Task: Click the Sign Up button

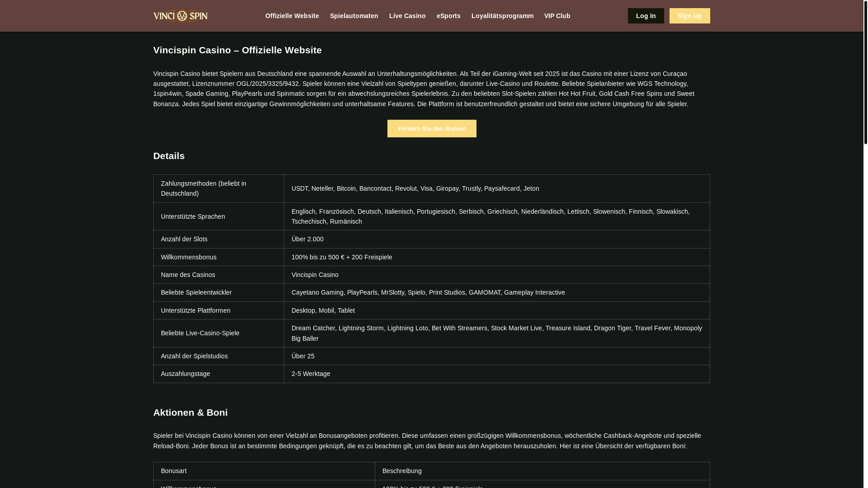Action: coord(689,16)
